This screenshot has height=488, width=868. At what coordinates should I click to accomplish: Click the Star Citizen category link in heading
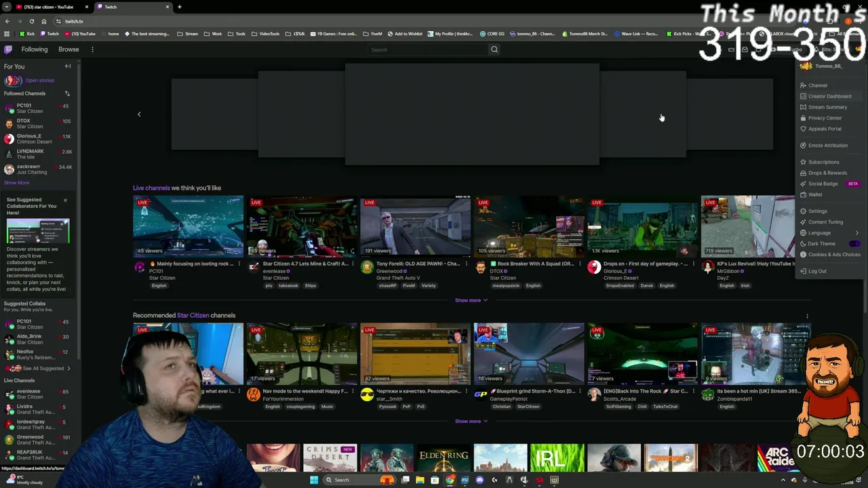(193, 316)
